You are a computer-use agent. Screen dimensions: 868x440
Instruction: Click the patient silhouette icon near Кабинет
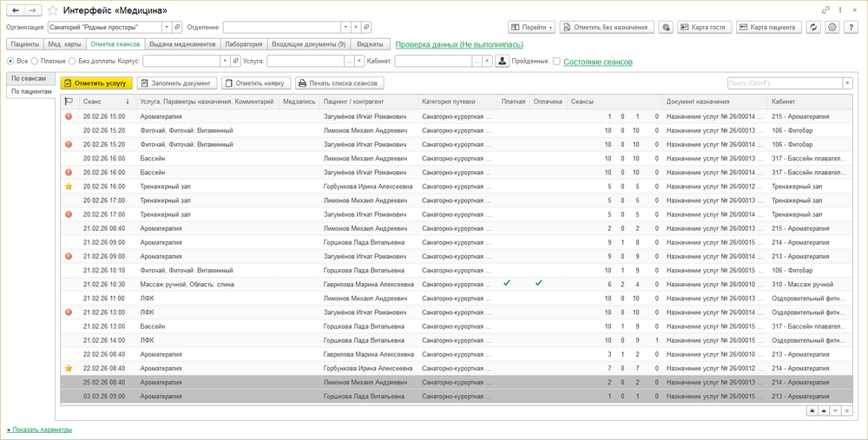[503, 62]
